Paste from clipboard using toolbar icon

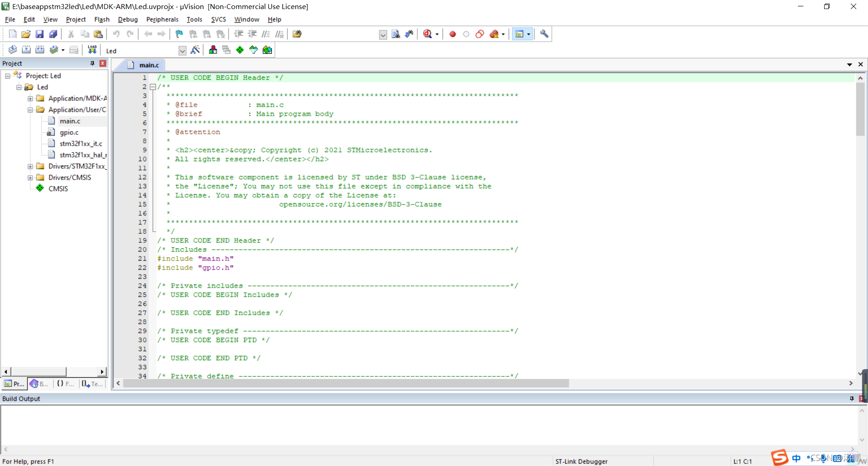coord(98,34)
